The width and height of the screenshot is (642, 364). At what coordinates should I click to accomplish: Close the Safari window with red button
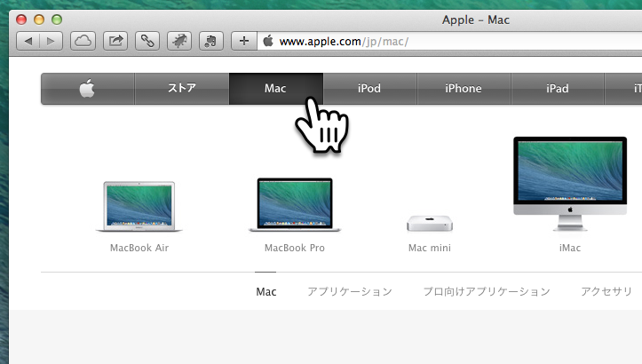pyautogui.click(x=21, y=20)
